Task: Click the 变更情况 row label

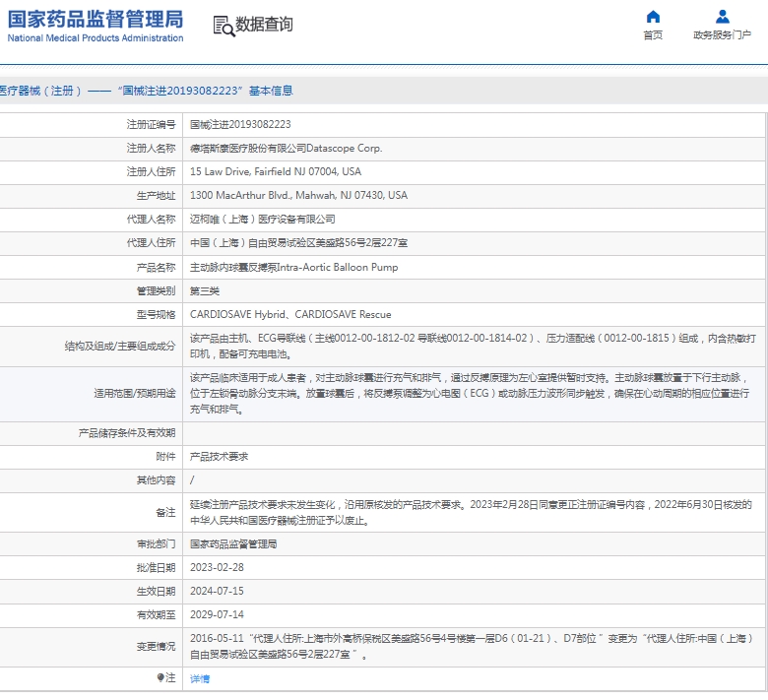Action: (156, 647)
